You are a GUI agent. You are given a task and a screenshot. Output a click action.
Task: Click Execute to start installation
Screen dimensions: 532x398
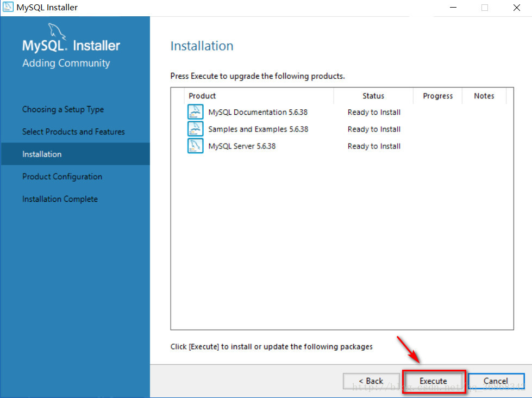tap(433, 381)
